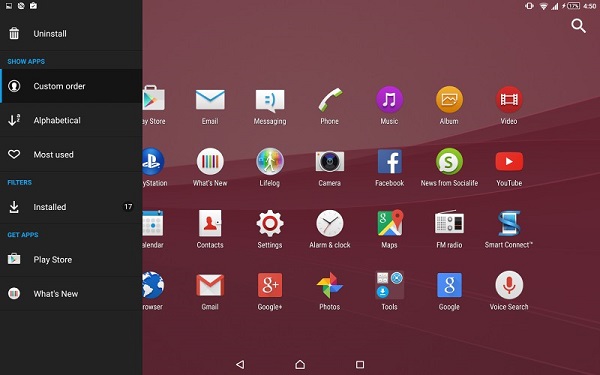The width and height of the screenshot is (600, 375).
Task: Tap the search magnifier icon
Action: [578, 26]
